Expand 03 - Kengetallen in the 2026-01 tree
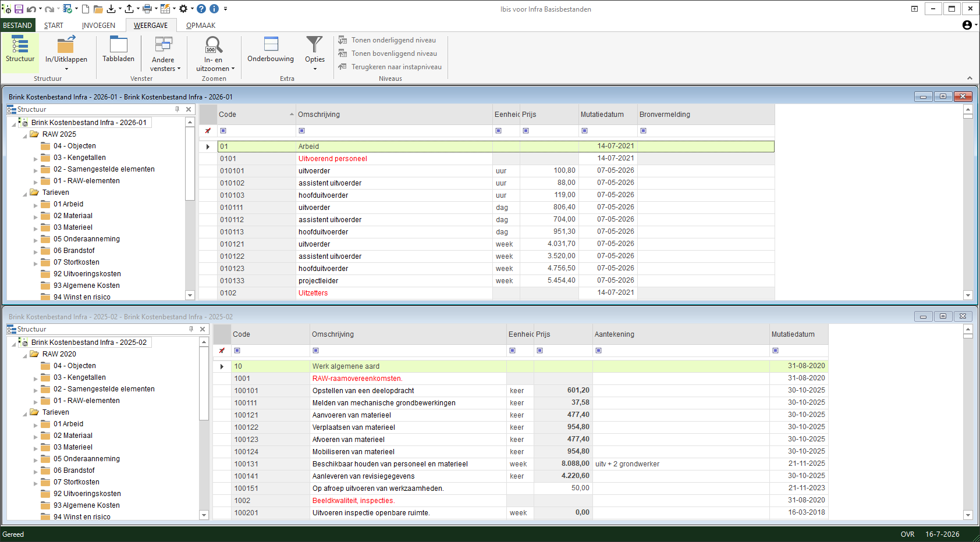 tap(35, 158)
